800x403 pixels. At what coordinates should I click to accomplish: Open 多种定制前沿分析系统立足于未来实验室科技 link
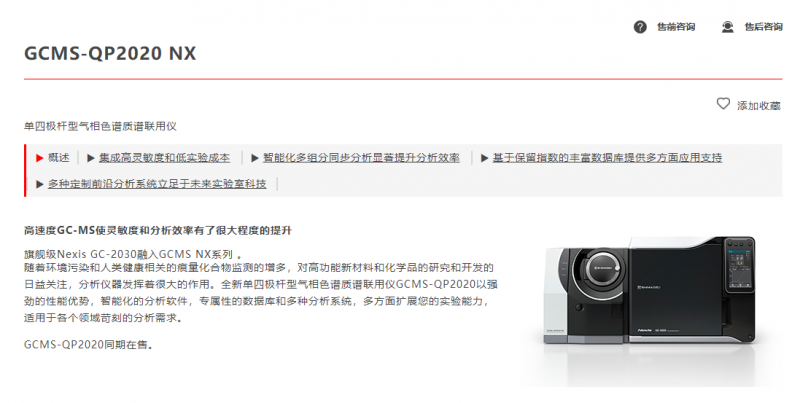click(157, 184)
